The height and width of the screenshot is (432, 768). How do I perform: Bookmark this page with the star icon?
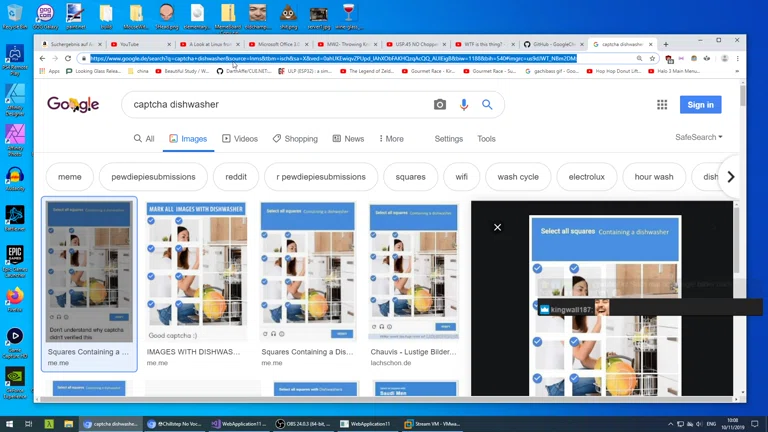pos(652,59)
